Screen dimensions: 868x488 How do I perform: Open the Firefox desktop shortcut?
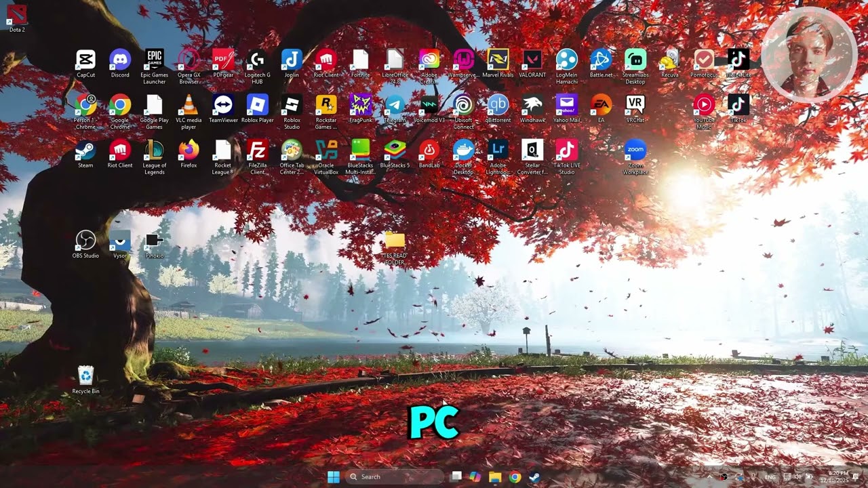[189, 153]
